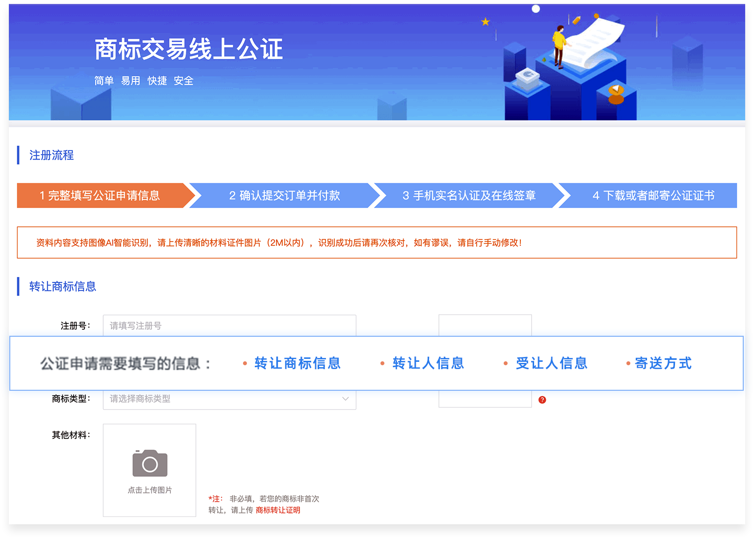The height and width of the screenshot is (540, 756).
Task: Click the white circle at banner top
Action: (x=536, y=9)
